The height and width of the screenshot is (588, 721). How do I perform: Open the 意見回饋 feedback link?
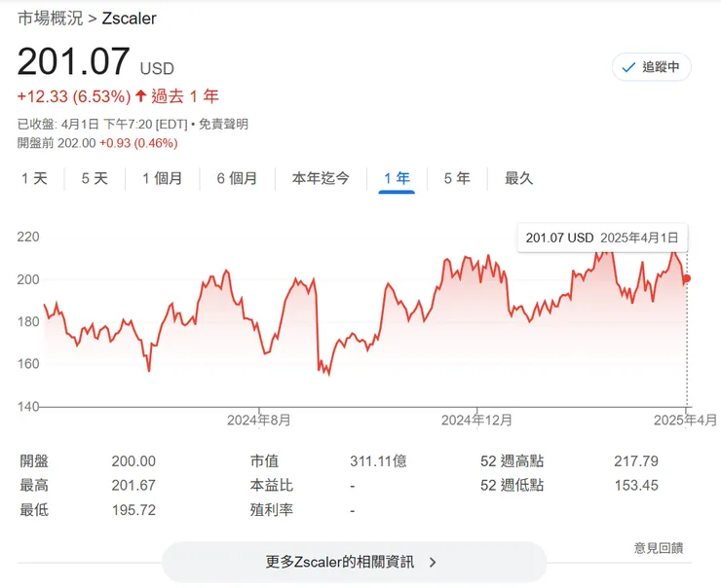(x=659, y=547)
